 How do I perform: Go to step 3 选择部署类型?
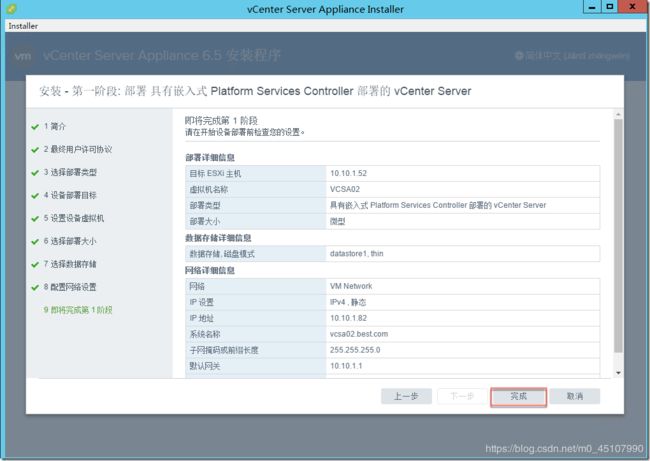pyautogui.click(x=70, y=172)
